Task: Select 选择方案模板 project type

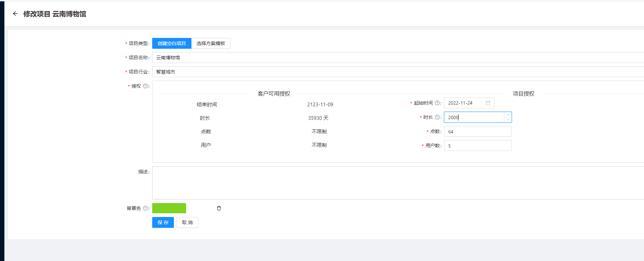Action: tap(211, 43)
